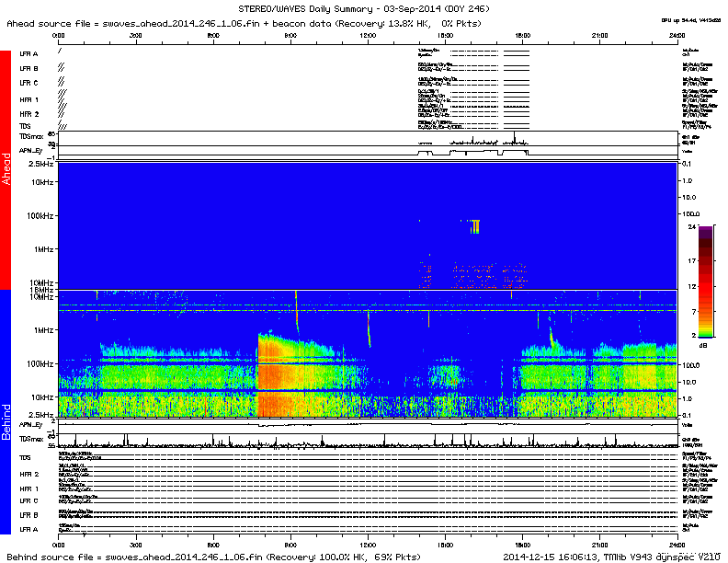Click the 12 value on the color scale

(x=692, y=286)
